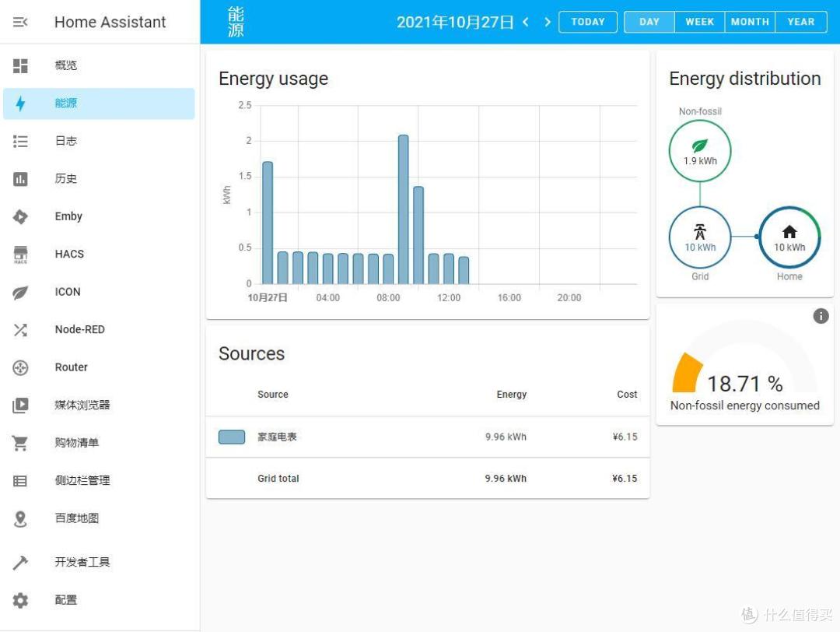
Task: Open the 配置 menu item
Action: tap(99, 600)
